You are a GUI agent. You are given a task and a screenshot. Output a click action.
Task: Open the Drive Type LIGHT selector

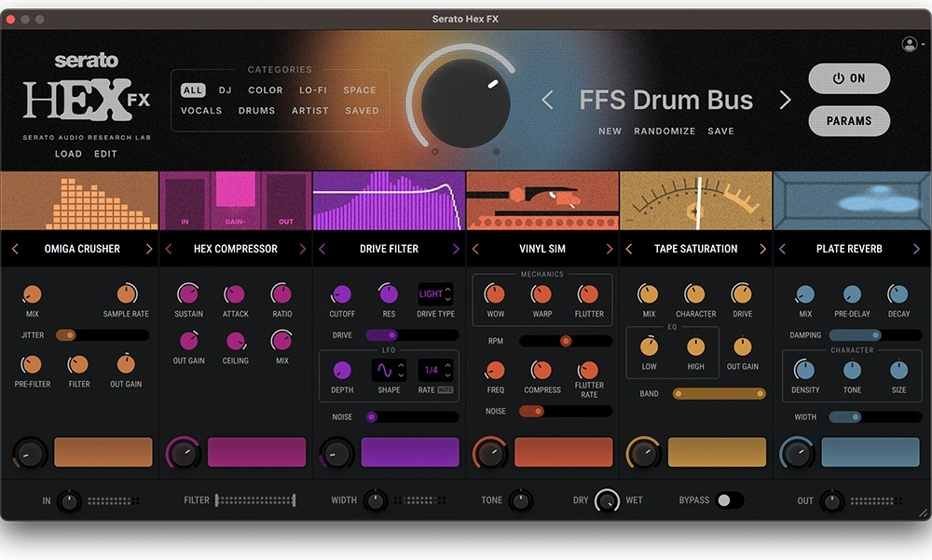[435, 294]
